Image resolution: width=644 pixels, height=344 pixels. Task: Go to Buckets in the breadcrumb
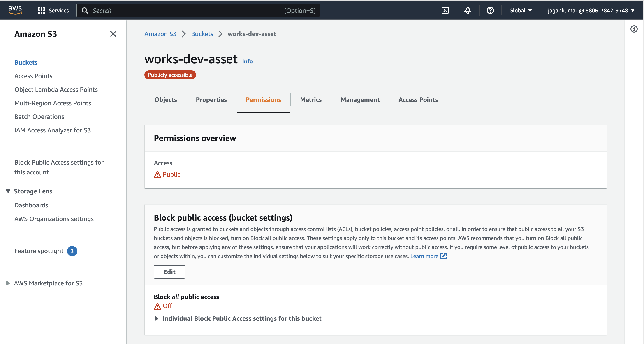click(202, 34)
